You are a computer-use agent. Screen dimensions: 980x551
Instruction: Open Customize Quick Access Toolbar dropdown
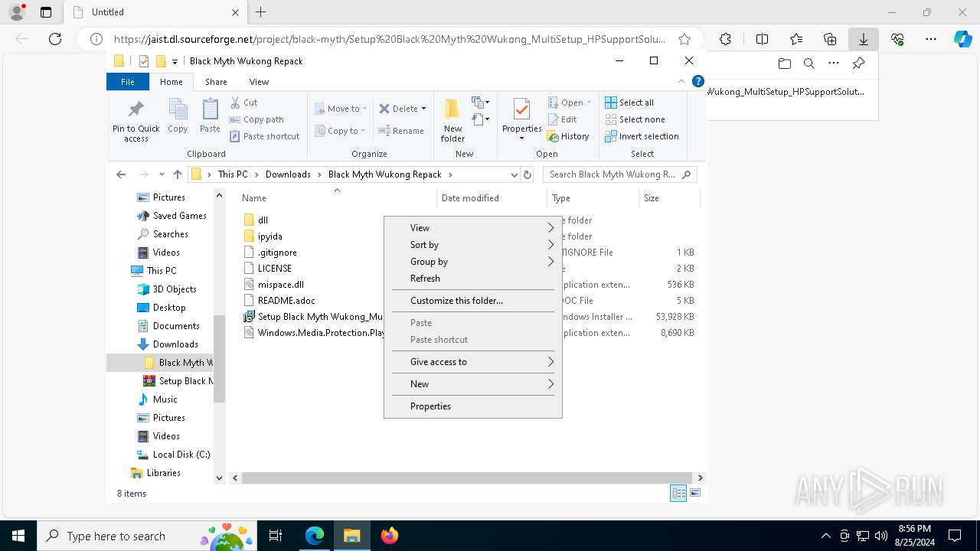(x=175, y=61)
